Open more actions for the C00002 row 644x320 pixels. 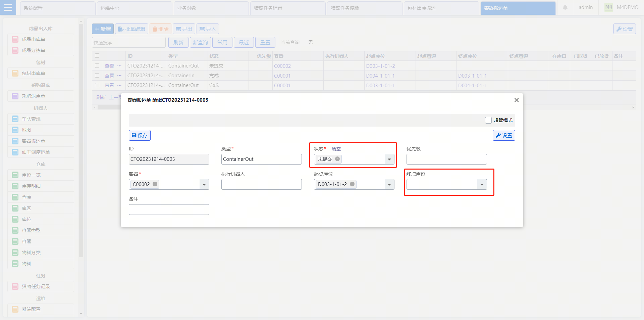point(119,66)
